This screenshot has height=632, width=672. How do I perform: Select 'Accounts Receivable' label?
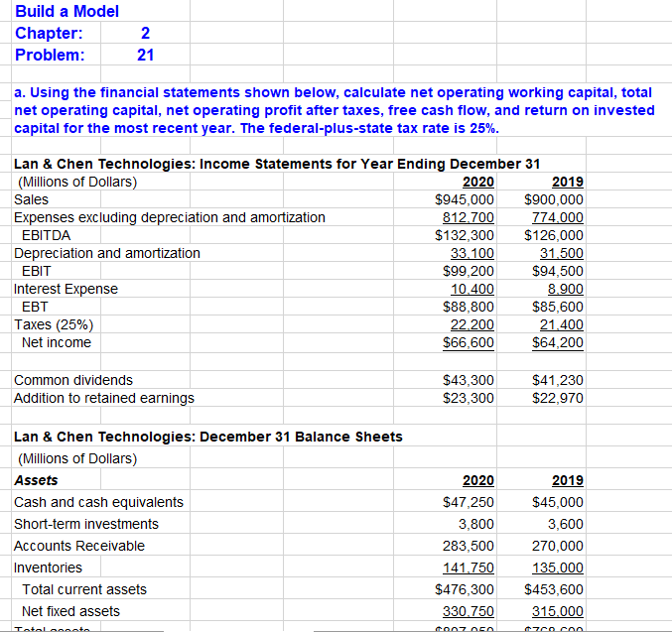point(79,546)
